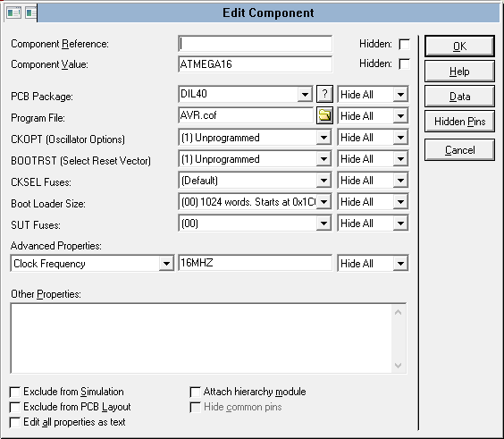Screen dimensions: 504x439
Task: Toggle Hidden checkbox for Component Value
Action: (404, 64)
